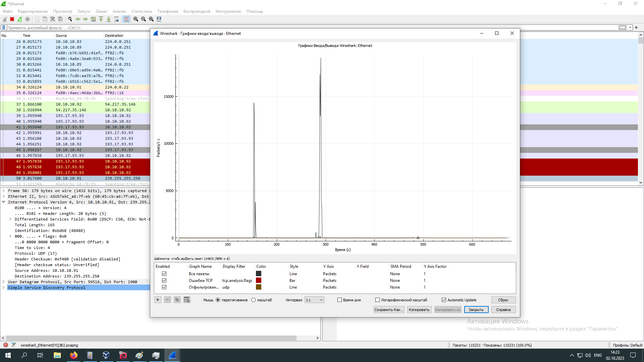644x362 pixels.
Task: Restart the current capture
Action: pos(20,19)
